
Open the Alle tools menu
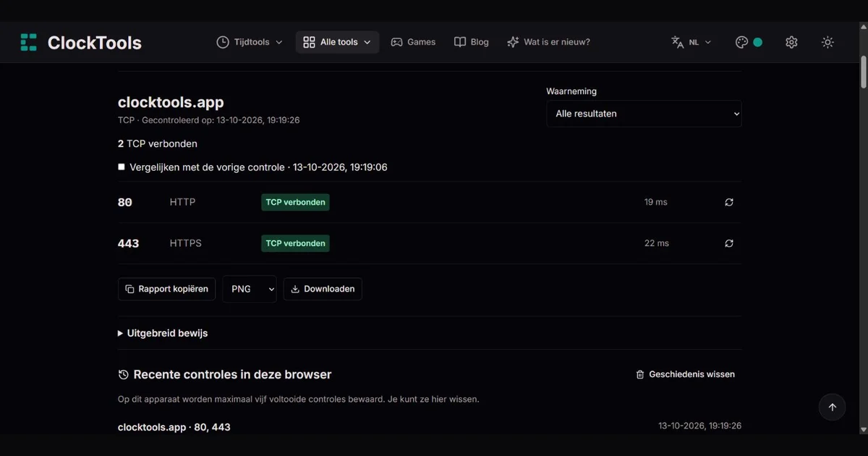tap(337, 42)
